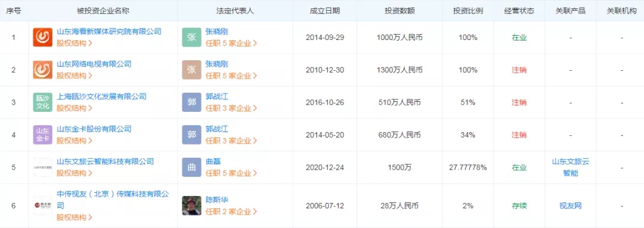The height and width of the screenshot is (228, 644).
Task: Open 任职2家企业 for 陈斯华
Action: point(231,211)
